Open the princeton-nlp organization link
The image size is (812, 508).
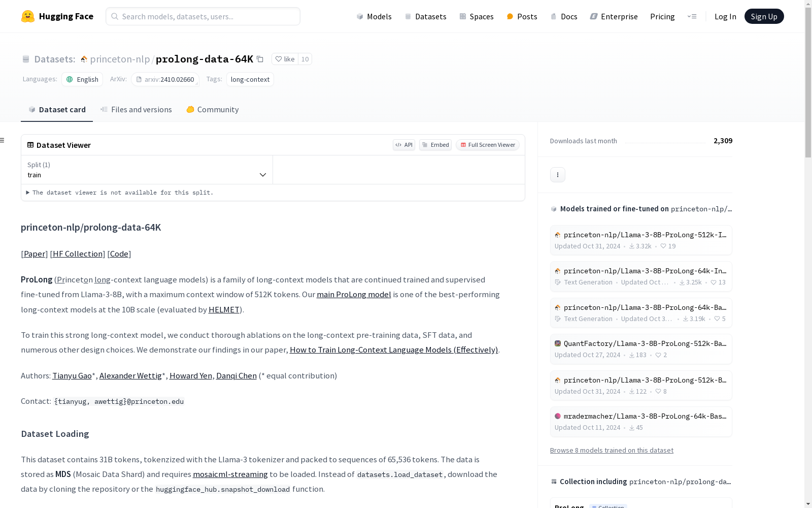click(120, 59)
